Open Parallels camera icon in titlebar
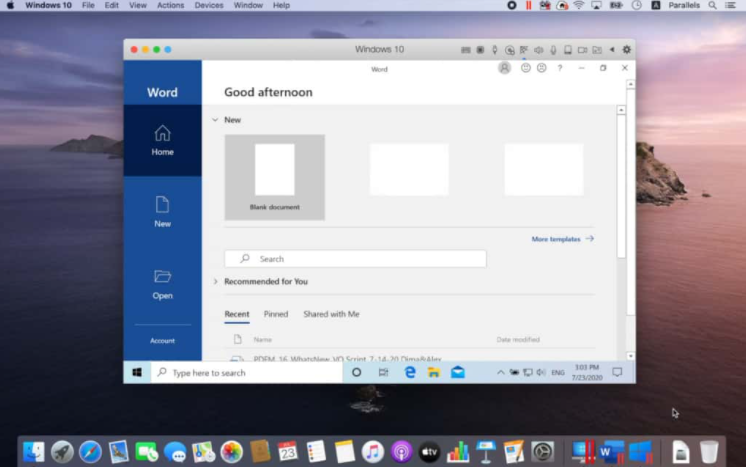 582,50
